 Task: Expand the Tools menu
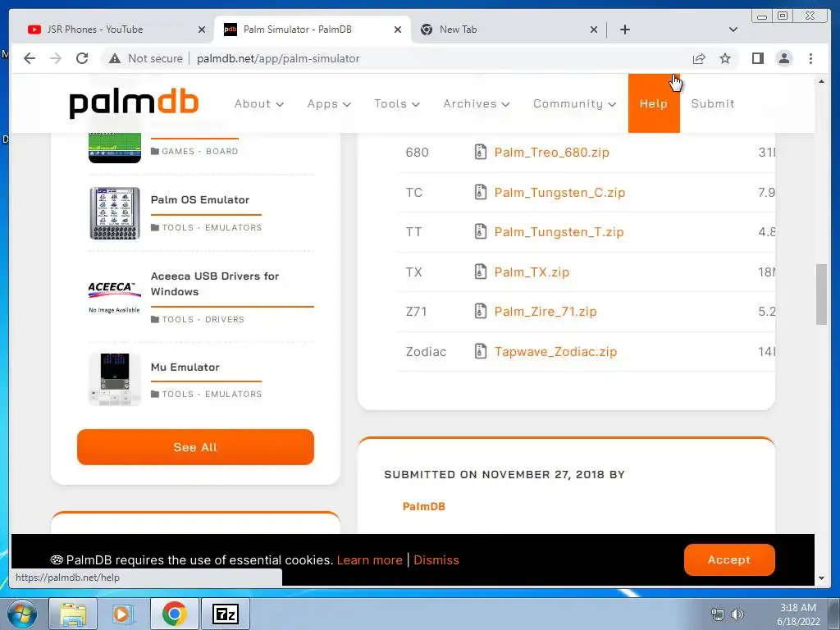[x=397, y=104]
